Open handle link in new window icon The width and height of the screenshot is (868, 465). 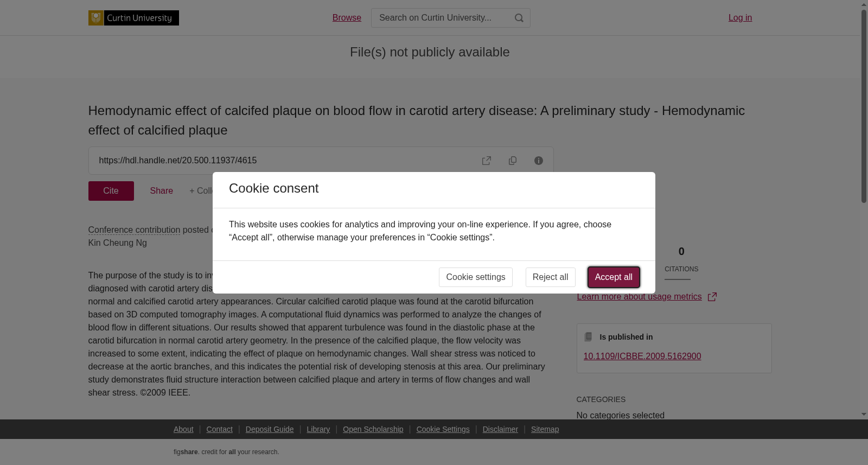click(x=487, y=161)
